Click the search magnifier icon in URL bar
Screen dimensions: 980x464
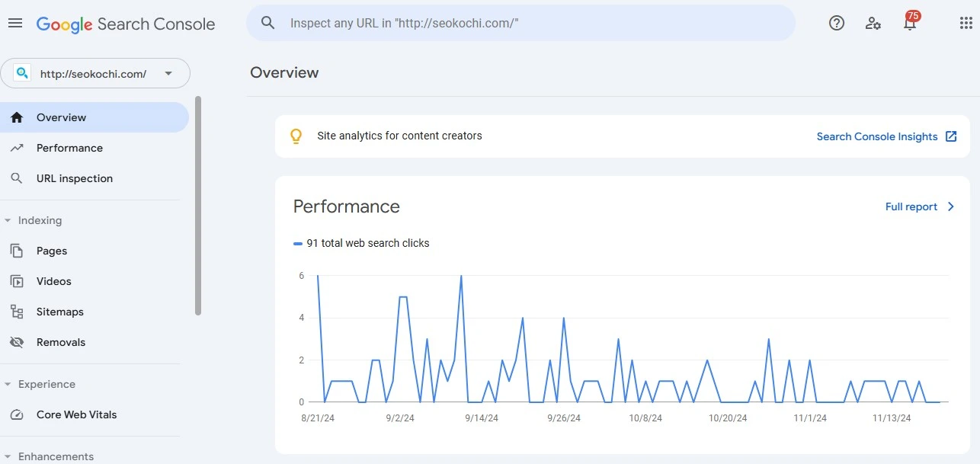click(267, 23)
